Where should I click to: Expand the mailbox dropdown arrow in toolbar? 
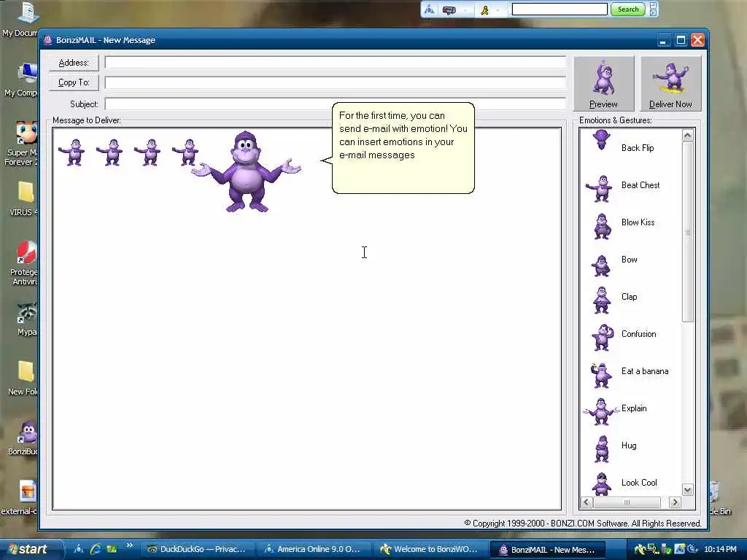pyautogui.click(x=465, y=10)
